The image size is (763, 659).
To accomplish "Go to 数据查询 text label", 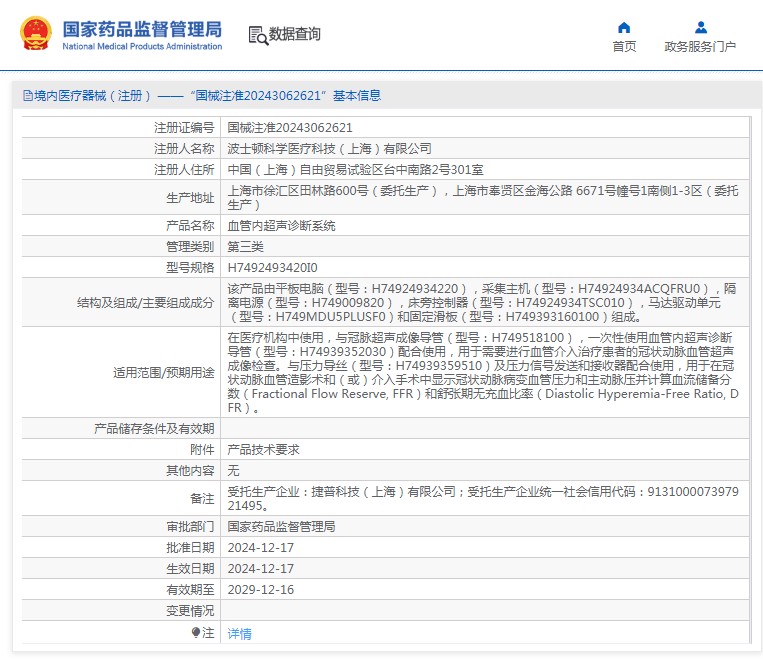I will click(x=295, y=35).
